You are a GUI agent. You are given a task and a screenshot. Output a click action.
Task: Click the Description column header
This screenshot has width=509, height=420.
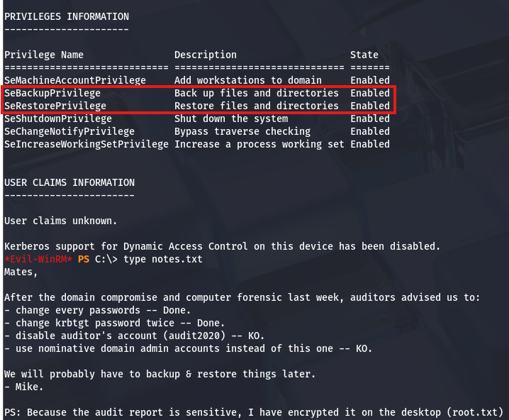pos(206,55)
